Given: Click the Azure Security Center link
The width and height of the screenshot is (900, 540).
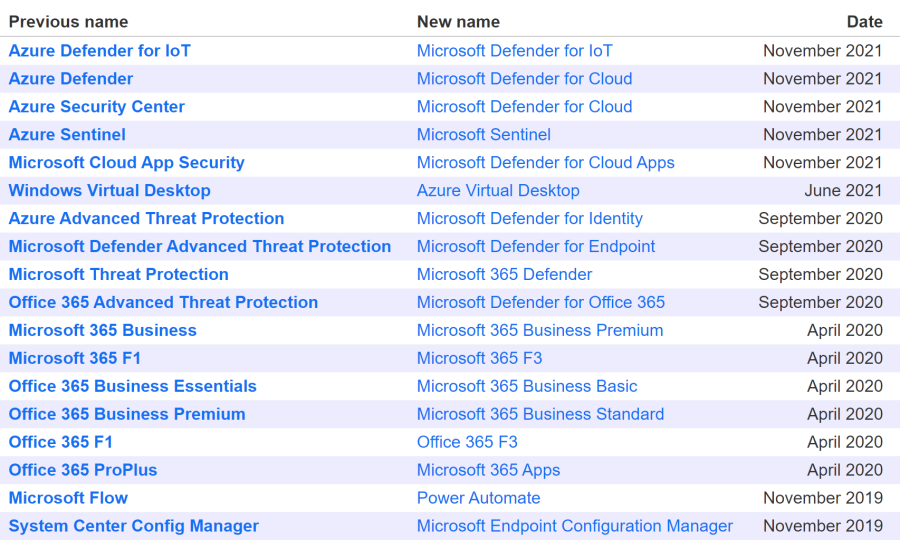Looking at the screenshot, I should coord(96,107).
